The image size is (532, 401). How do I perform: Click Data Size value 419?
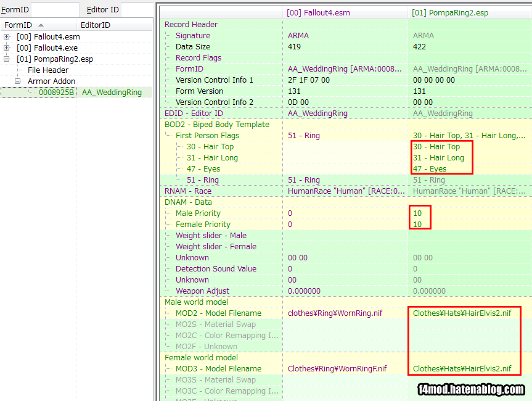tap(294, 47)
